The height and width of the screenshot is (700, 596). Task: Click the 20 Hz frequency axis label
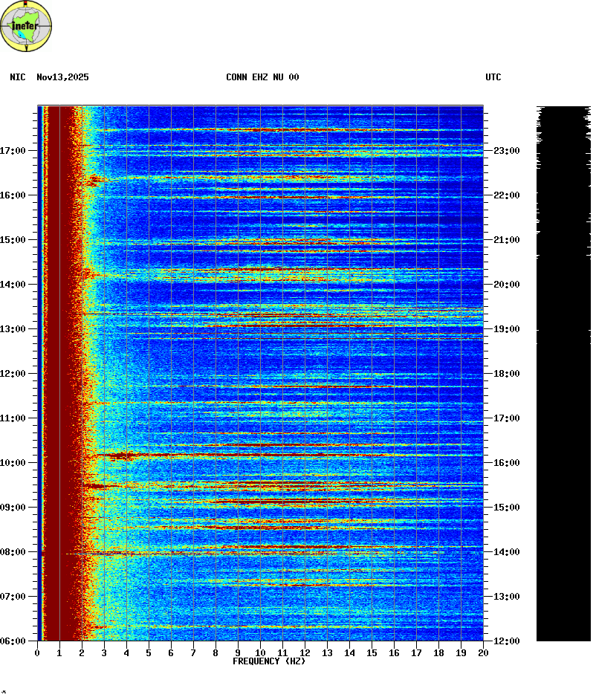click(x=483, y=653)
